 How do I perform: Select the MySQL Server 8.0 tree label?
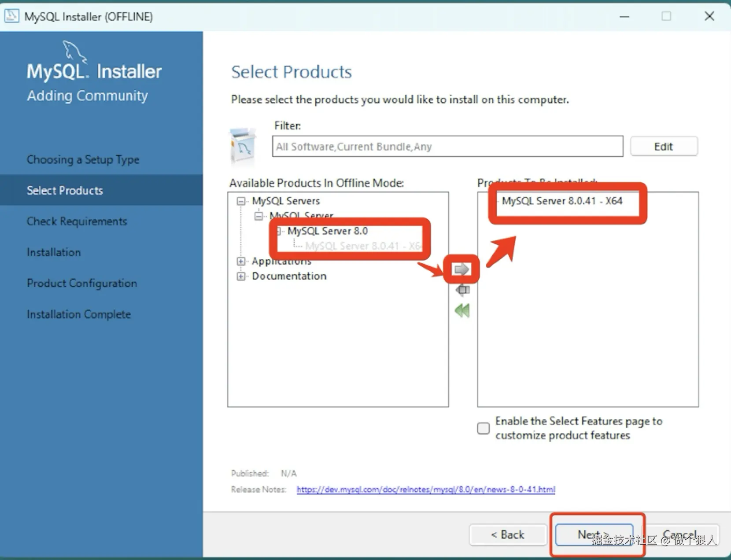[328, 231]
